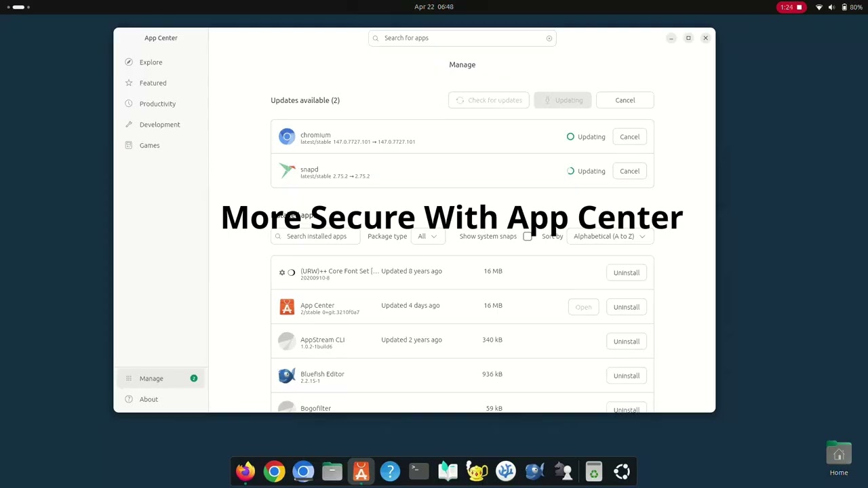This screenshot has height=488, width=868.
Task: Open the system tray volume icon
Action: [x=831, y=7]
